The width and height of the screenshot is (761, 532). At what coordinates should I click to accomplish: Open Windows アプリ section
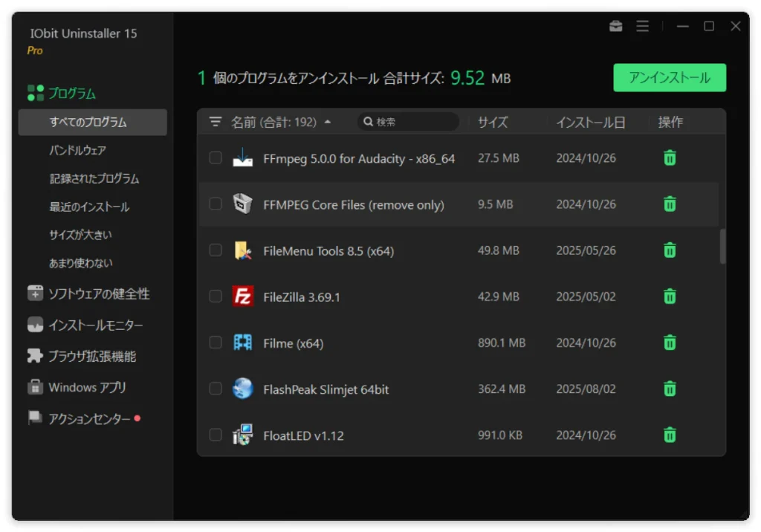tap(77, 387)
